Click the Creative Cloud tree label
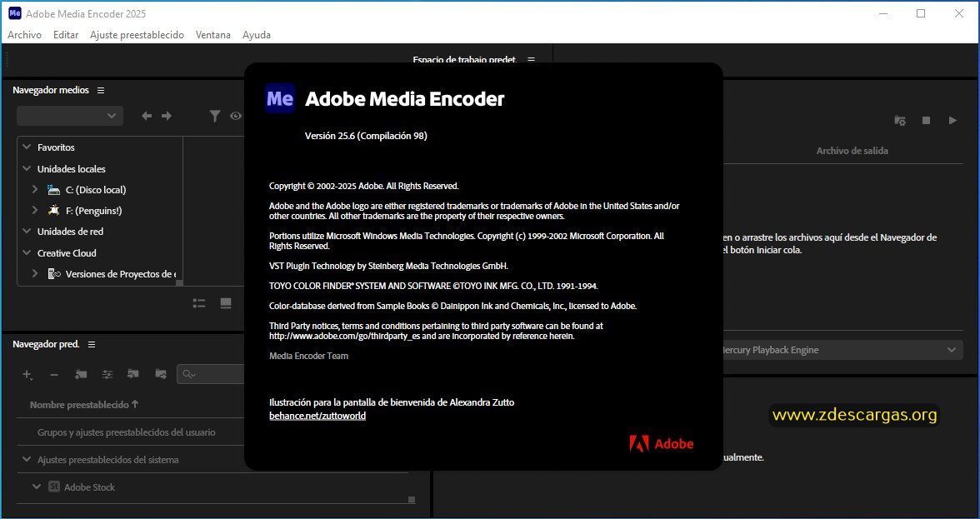 click(x=67, y=253)
